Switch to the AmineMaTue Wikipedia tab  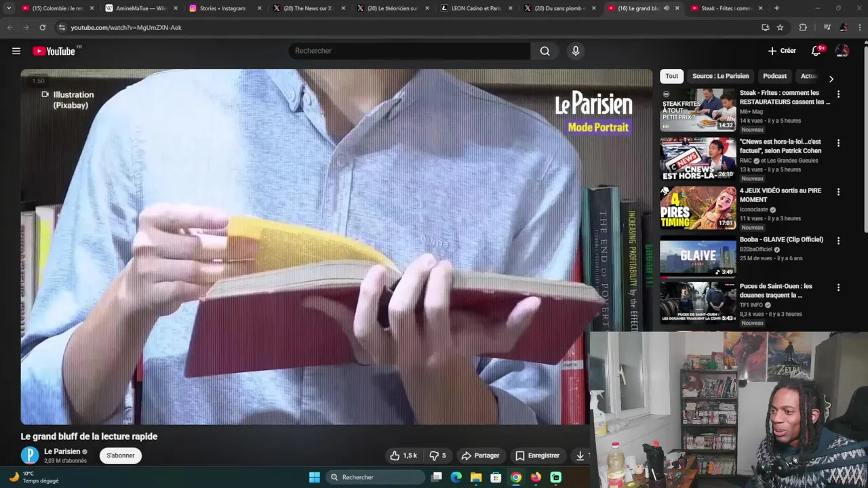pos(141,8)
